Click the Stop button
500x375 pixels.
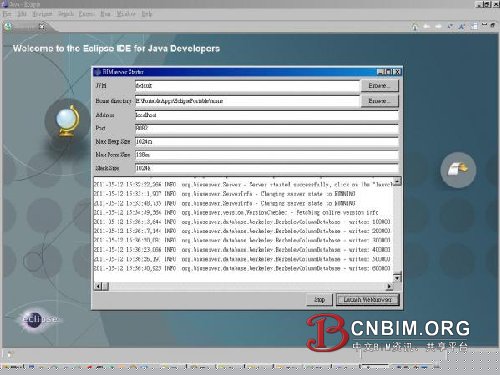point(319,300)
